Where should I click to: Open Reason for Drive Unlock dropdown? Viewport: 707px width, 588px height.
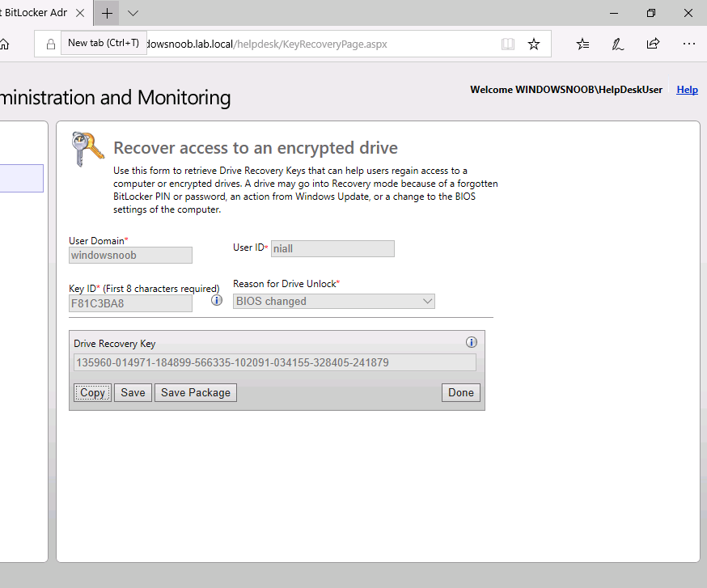(334, 301)
